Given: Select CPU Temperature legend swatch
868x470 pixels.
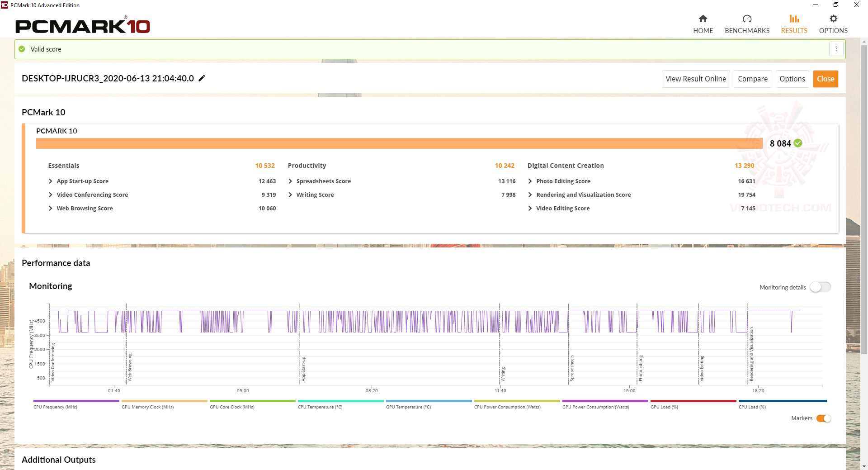Looking at the screenshot, I should click(340, 401).
